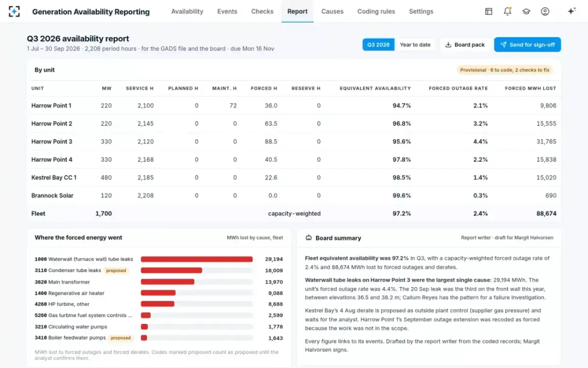Open the Causes tab
588x368 pixels.
pos(332,11)
